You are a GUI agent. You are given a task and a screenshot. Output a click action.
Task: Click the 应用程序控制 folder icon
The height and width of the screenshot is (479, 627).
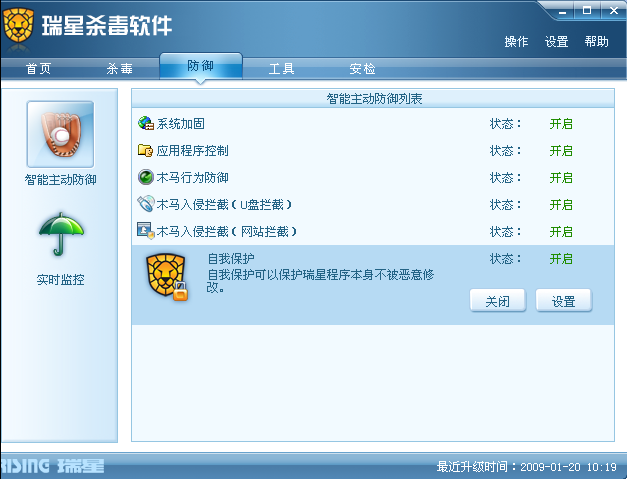coord(146,150)
